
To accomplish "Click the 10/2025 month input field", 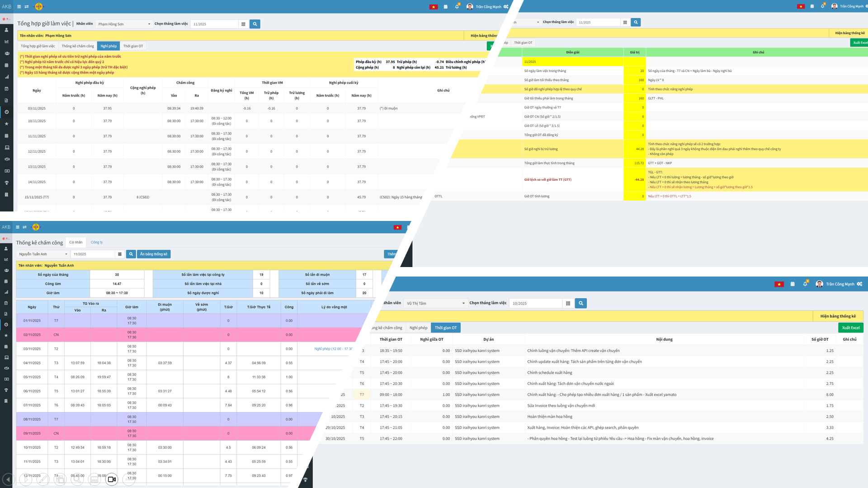I will (x=536, y=303).
